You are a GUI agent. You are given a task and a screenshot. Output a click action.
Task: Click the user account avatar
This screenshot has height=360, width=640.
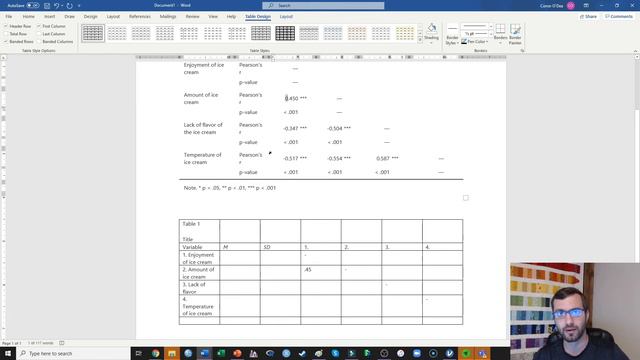pyautogui.click(x=571, y=6)
